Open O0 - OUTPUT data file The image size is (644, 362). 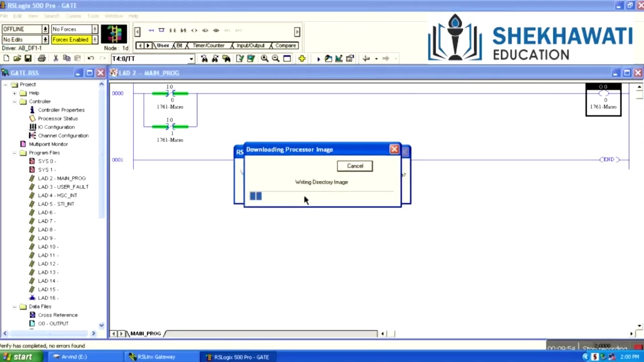(53, 324)
